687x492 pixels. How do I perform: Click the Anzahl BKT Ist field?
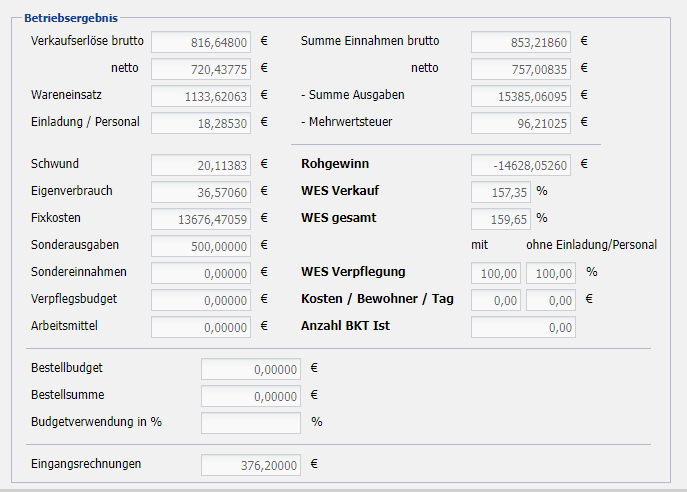(522, 326)
